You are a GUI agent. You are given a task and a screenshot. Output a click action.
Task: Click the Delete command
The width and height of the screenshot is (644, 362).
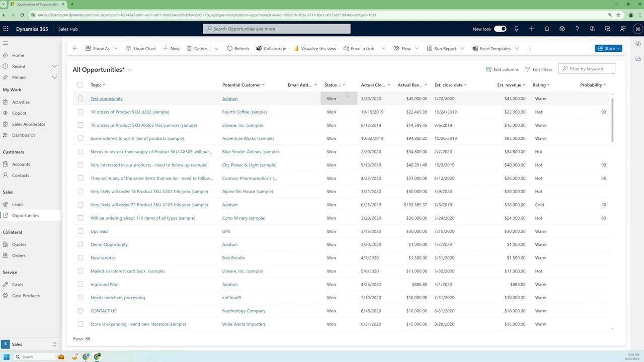coord(197,48)
